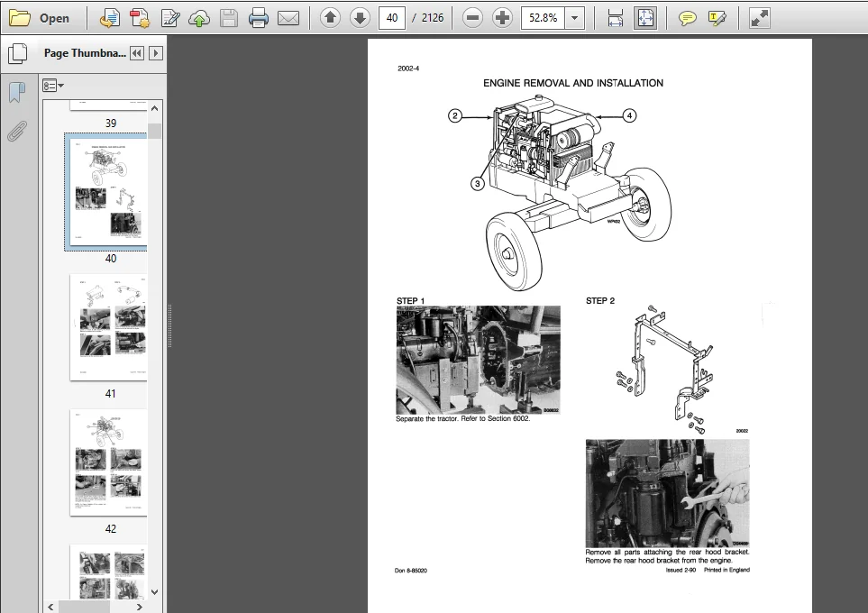Send file by email envelope icon
The width and height of the screenshot is (868, 613).
pyautogui.click(x=288, y=18)
